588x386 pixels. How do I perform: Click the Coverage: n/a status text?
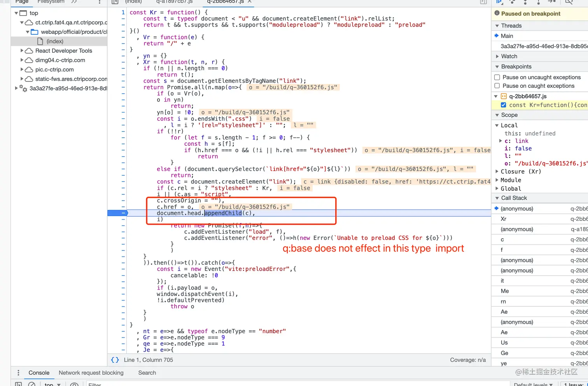[x=468, y=360]
